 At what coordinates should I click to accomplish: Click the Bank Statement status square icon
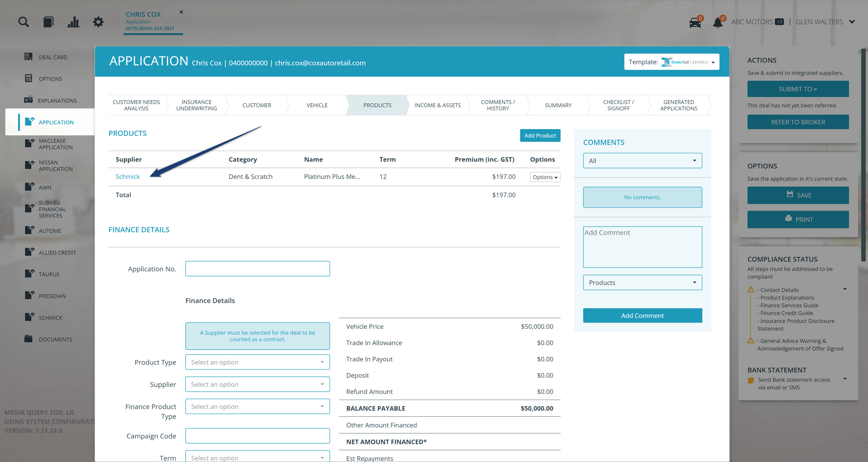(x=751, y=380)
